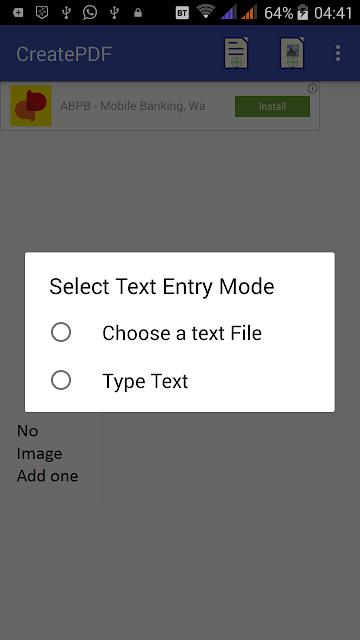
Task: Open the three-dot overflow menu
Action: click(x=338, y=53)
